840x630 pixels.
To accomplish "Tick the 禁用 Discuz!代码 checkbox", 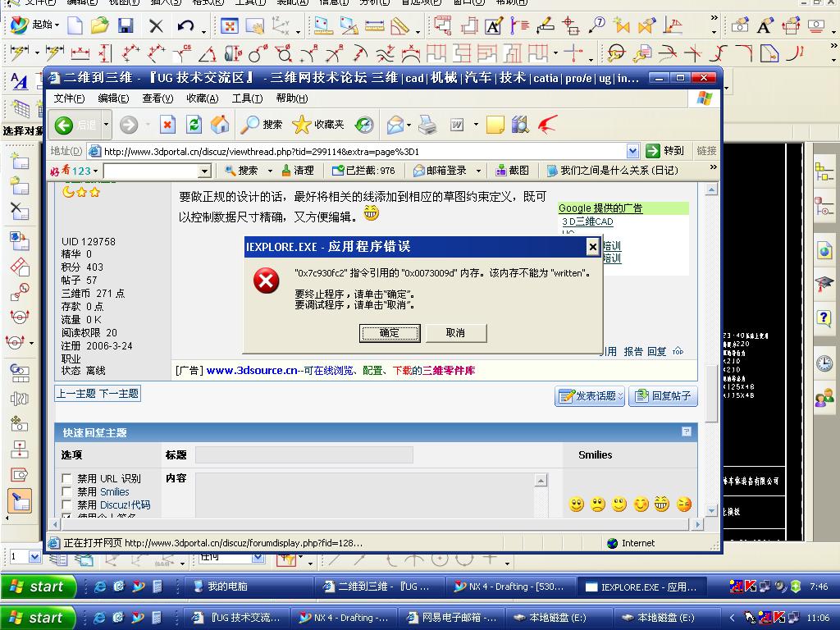I will tap(67, 504).
